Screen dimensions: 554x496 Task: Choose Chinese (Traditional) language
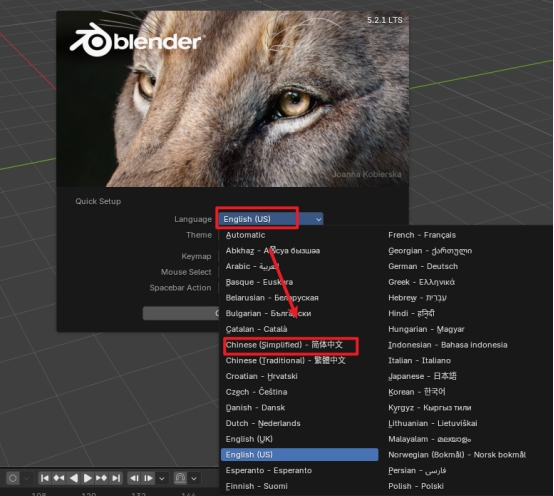tap(299, 360)
